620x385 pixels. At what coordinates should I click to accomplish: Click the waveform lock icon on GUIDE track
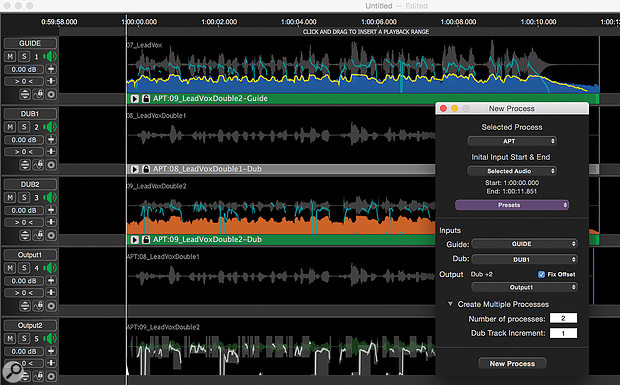[38, 94]
